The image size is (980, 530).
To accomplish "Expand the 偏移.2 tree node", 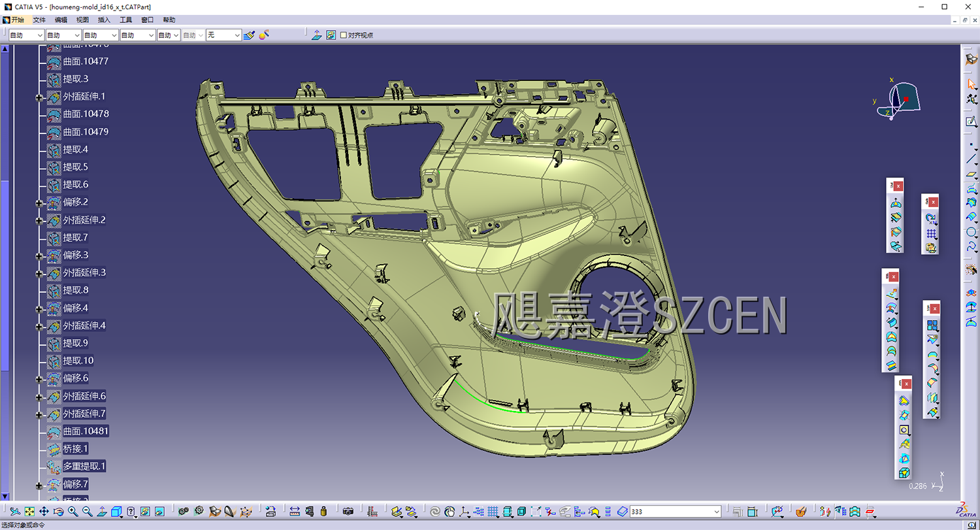I will 39,203.
